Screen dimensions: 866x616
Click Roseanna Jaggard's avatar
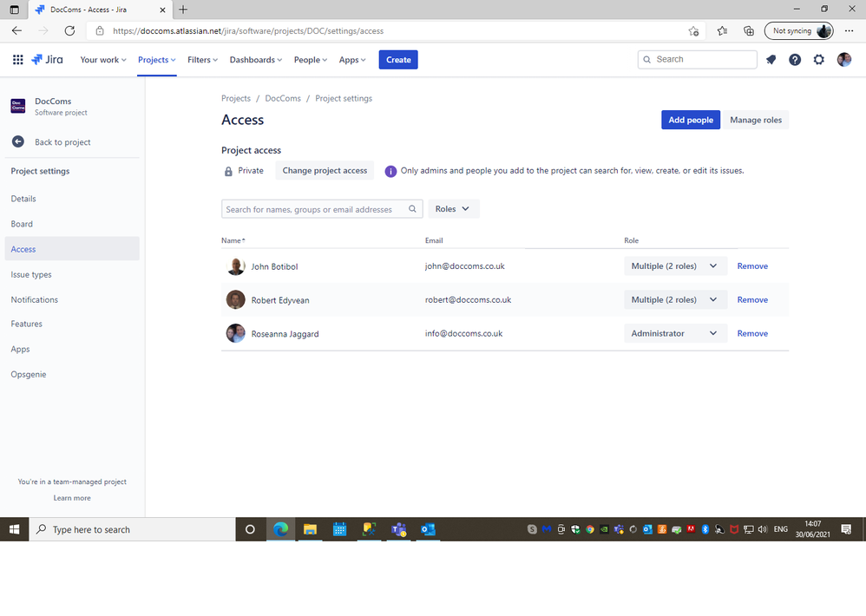(x=236, y=333)
